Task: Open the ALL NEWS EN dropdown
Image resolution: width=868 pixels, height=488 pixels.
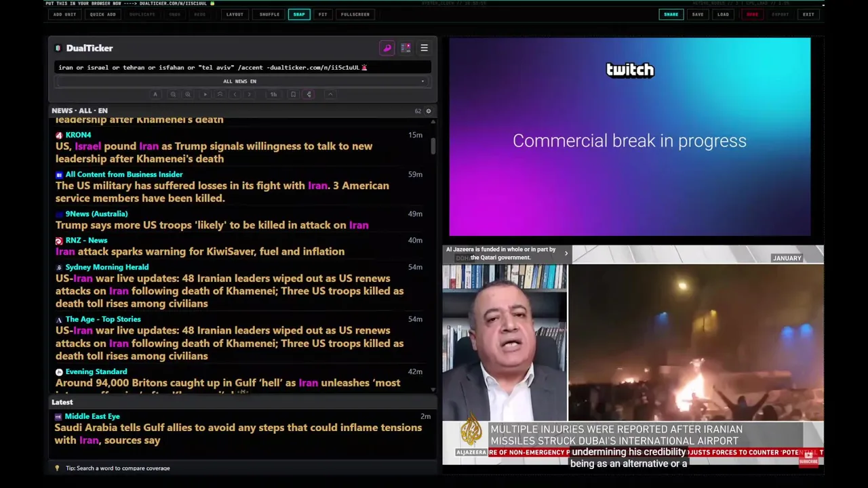Action: coord(242,81)
